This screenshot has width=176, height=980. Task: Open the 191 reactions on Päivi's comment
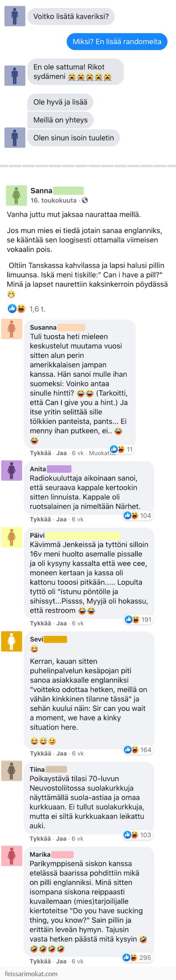click(139, 619)
